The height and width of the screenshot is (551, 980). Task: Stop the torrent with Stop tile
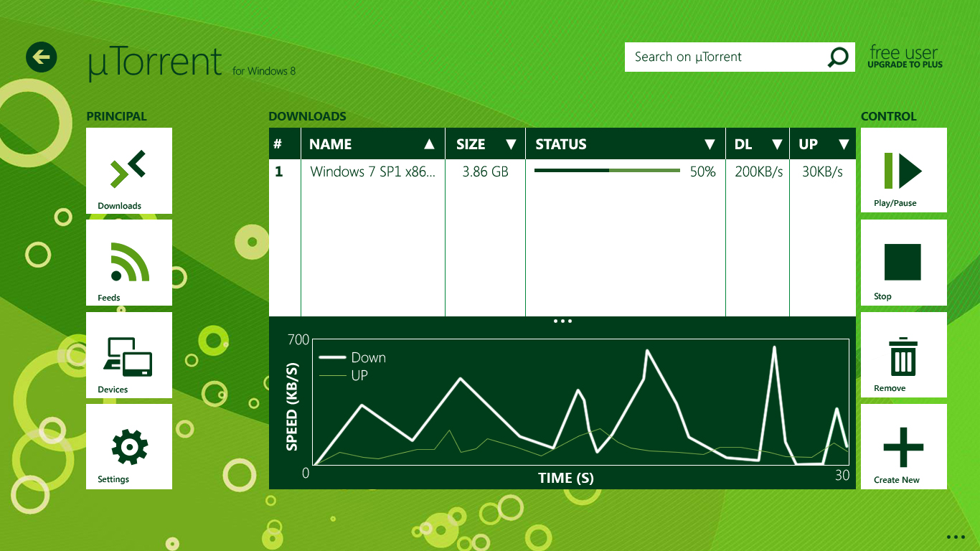[x=904, y=263]
